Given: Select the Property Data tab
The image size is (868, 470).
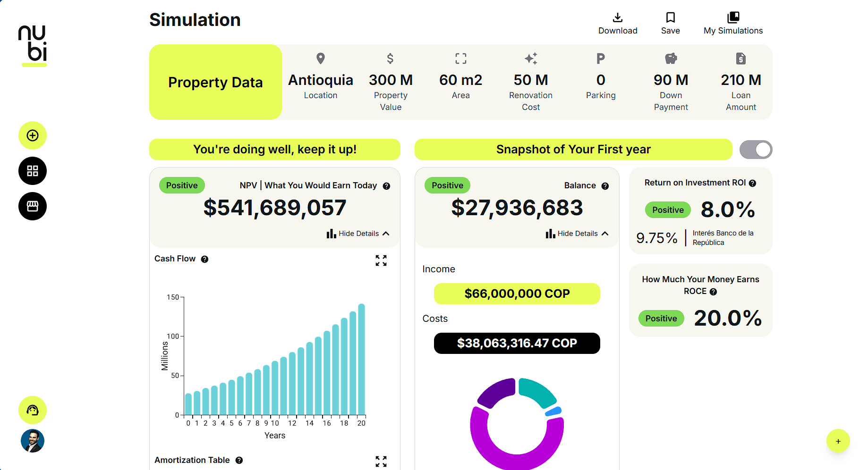Looking at the screenshot, I should 215,82.
